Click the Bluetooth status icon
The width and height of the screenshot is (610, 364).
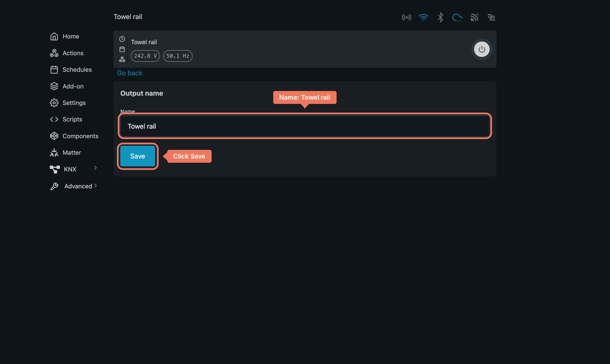tap(440, 18)
